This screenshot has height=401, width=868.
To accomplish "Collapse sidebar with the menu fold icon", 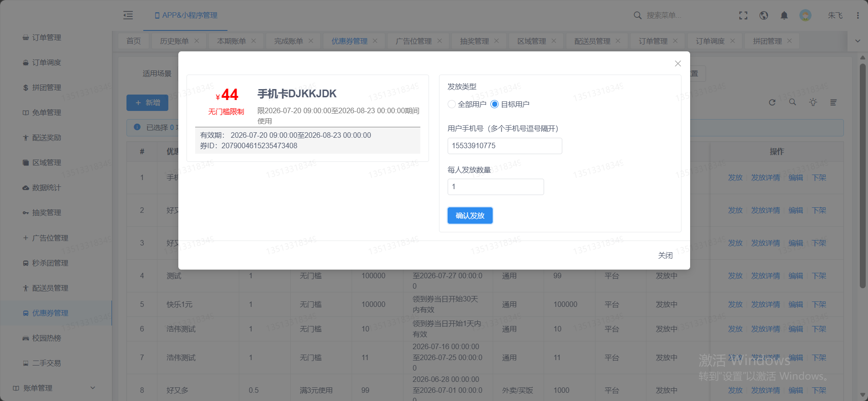I will click(128, 15).
